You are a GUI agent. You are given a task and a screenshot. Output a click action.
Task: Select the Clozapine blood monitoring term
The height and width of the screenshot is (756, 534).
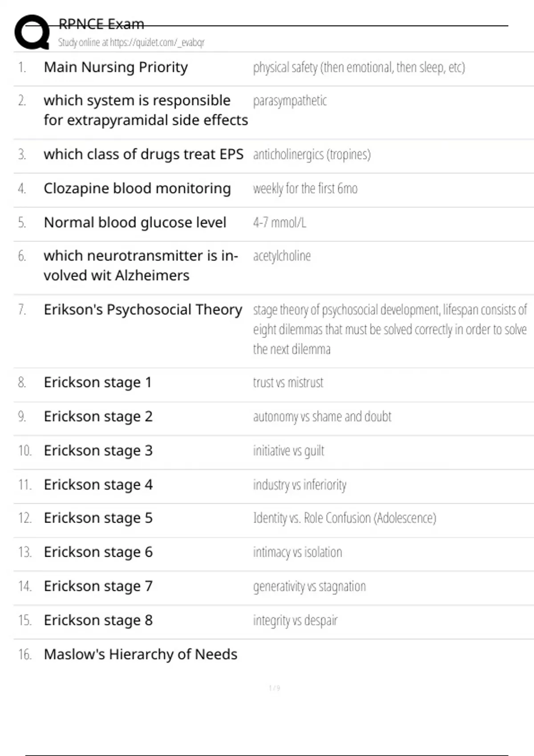137,189
